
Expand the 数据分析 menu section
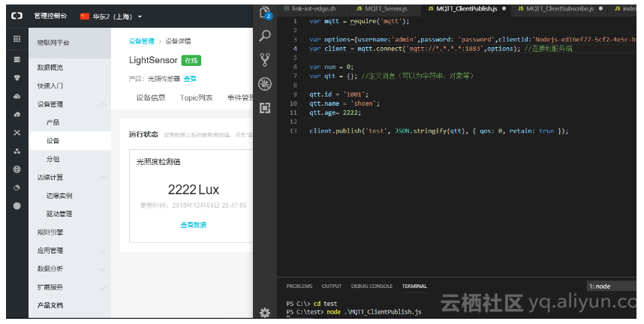(104, 269)
